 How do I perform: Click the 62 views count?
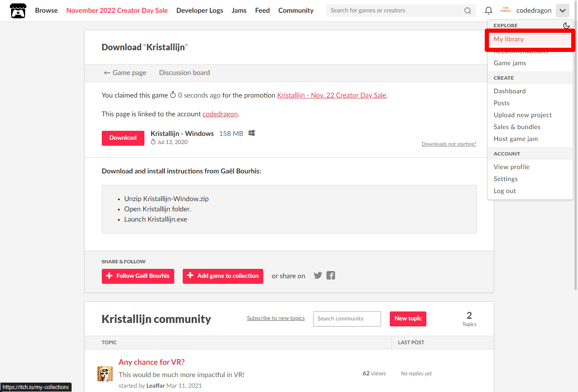(374, 374)
